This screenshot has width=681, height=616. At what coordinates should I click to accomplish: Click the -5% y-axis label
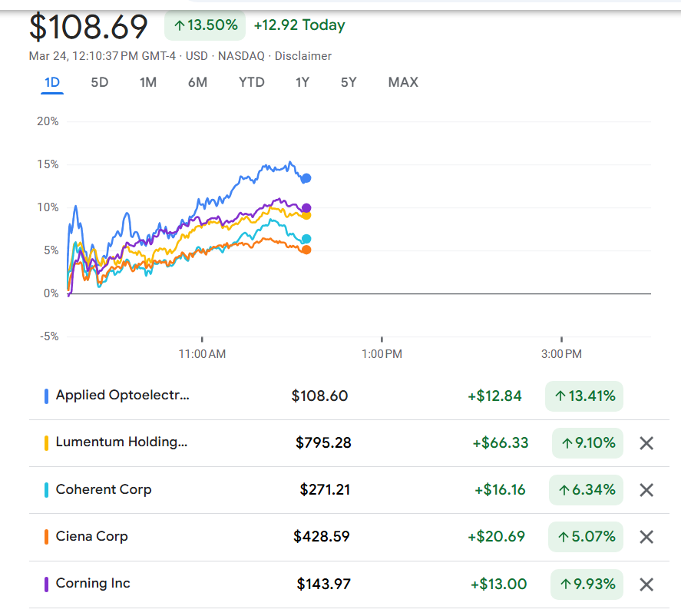coord(49,336)
